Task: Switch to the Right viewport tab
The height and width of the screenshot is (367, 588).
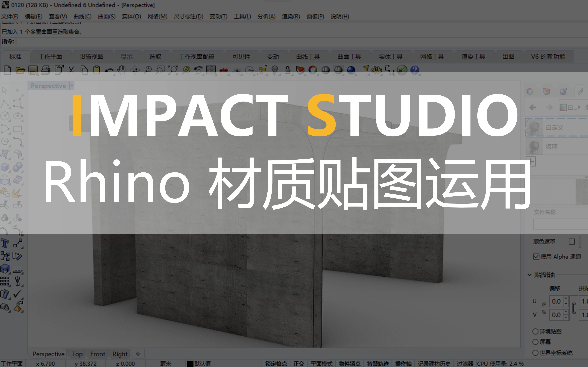Action: [120, 354]
